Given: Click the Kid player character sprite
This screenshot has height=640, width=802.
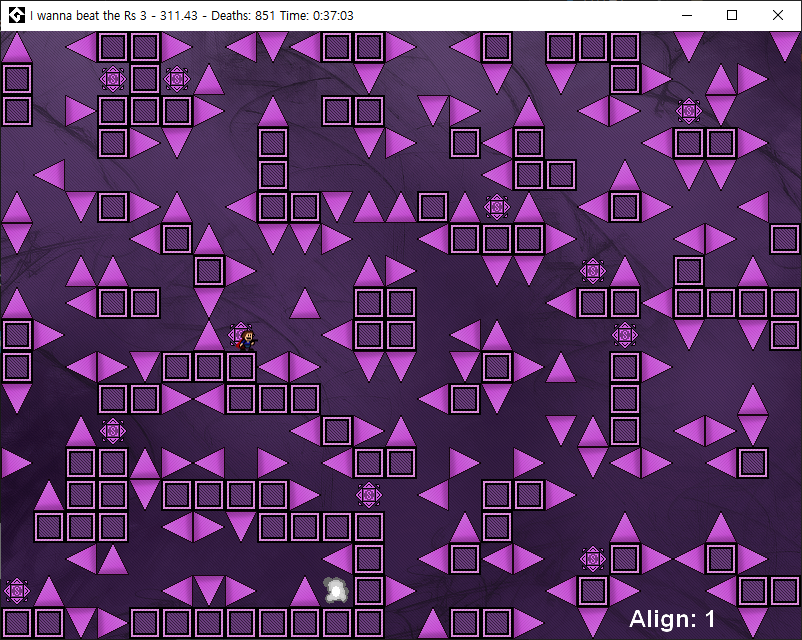Looking at the screenshot, I should [248, 341].
